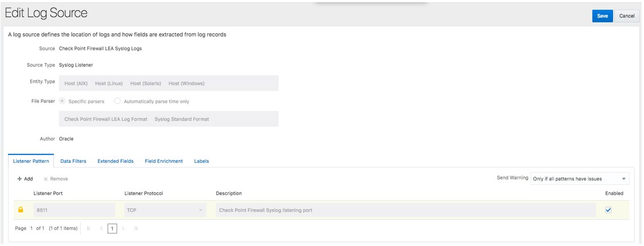Go to previous page arrow
644x246 pixels.
(x=101, y=228)
